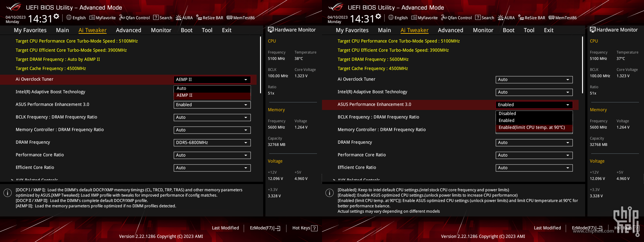Open My Favorites tab in left screen
Image resolution: width=644 pixels, height=242 pixels.
[x=30, y=30]
